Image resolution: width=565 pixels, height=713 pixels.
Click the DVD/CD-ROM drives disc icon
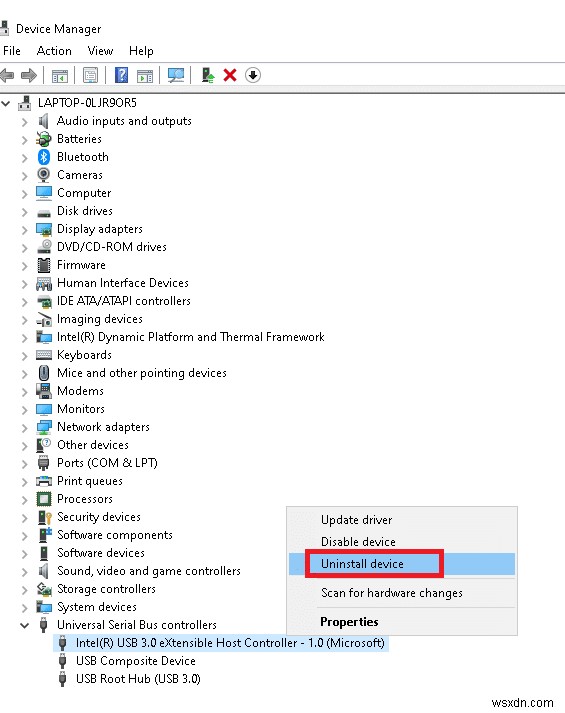(x=44, y=247)
